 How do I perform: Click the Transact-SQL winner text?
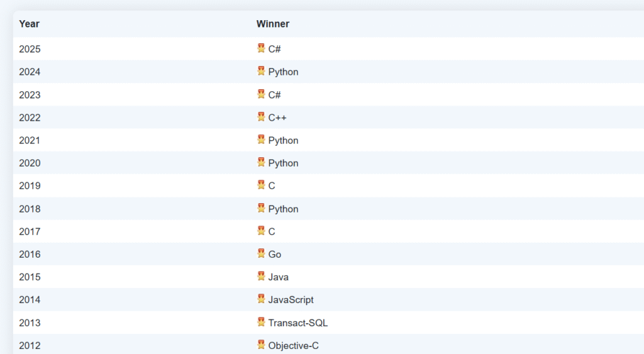297,323
